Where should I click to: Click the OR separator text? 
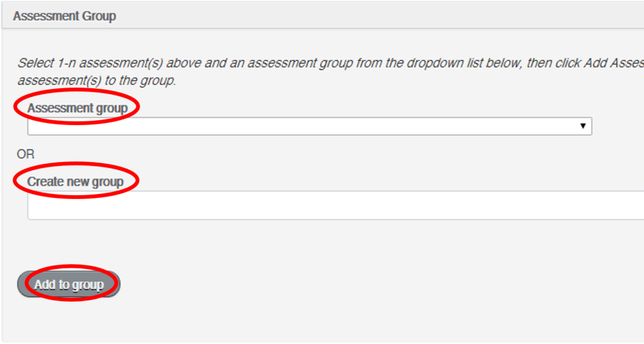click(25, 154)
